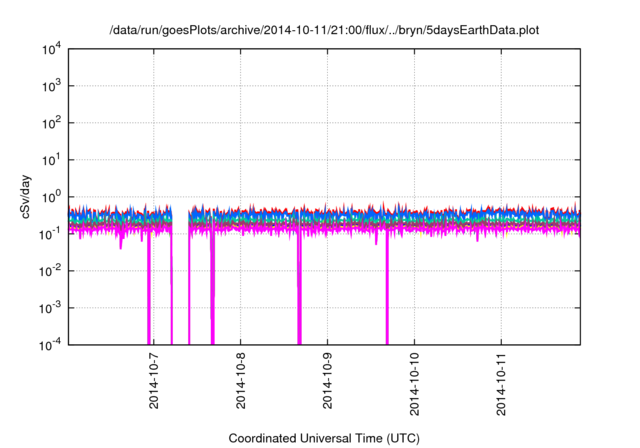The height and width of the screenshot is (448, 640).
Task: Click the 10^2 y-axis tick label
Action: coord(51,123)
